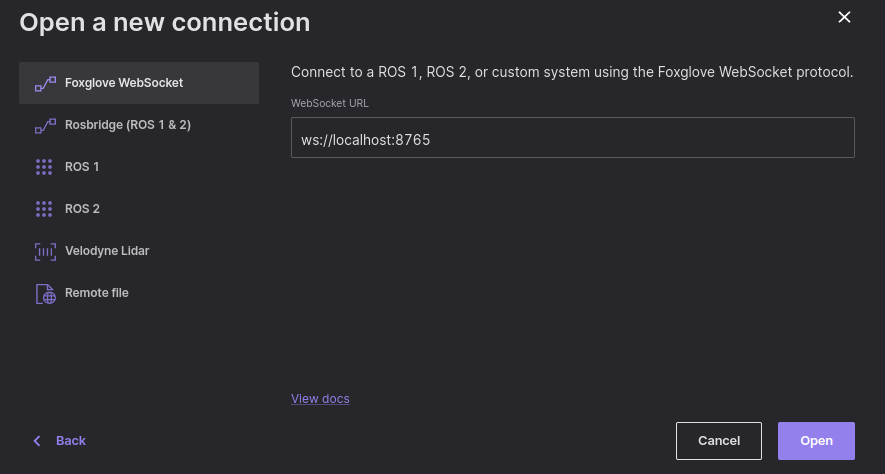This screenshot has width=885, height=474.
Task: Close the new connection dialog with X
Action: tap(844, 17)
